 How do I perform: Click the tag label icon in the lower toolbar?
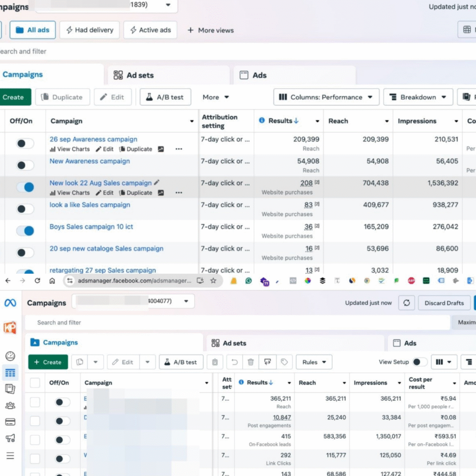pos(284,362)
